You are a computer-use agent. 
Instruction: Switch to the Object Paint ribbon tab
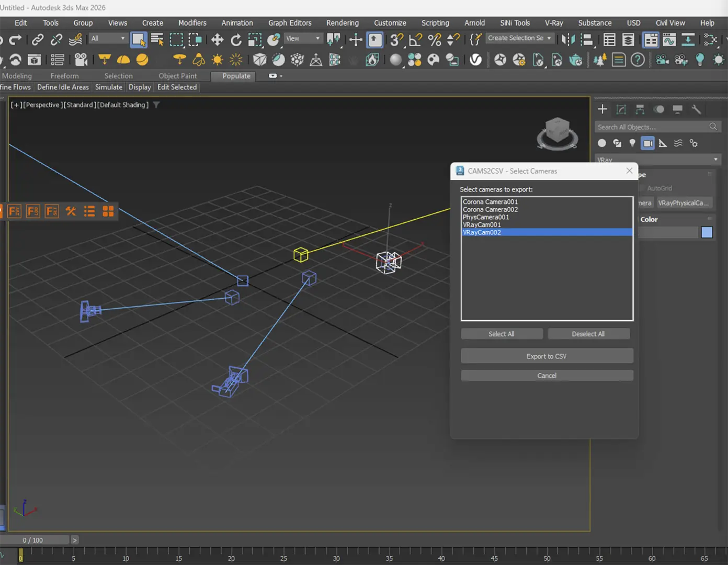tap(178, 76)
